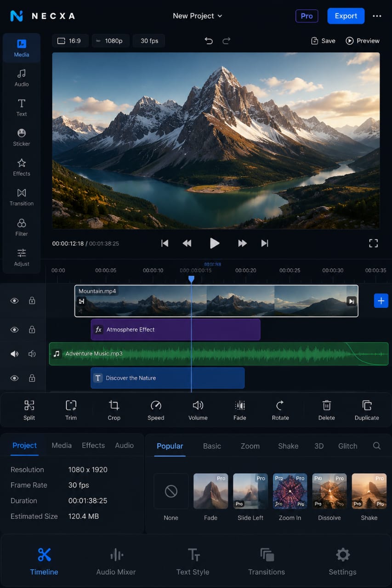Click the Pro upgrade badge next to Export

click(307, 16)
